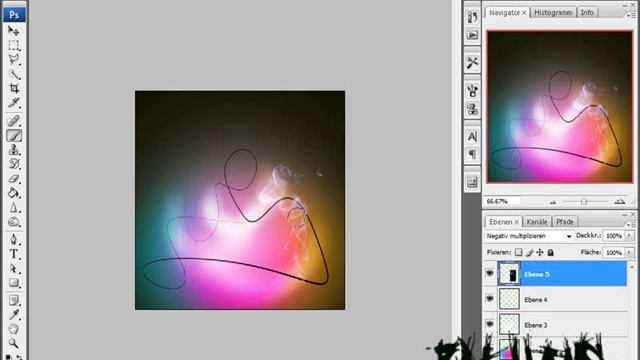Viewport: 640px width, 360px height.
Task: Open the History panel dock icon
Action: (x=472, y=17)
